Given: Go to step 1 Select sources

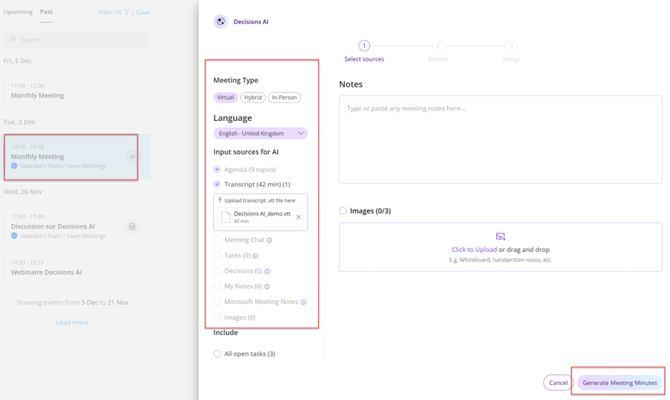Looking at the screenshot, I should [x=364, y=46].
